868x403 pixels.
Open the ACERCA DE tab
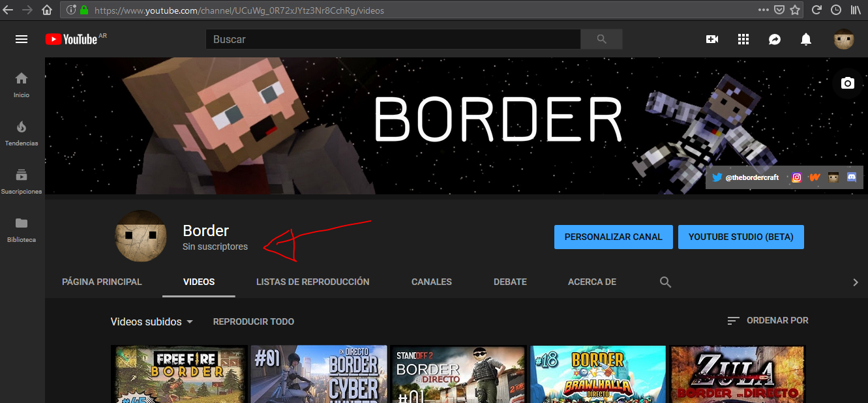pos(592,282)
